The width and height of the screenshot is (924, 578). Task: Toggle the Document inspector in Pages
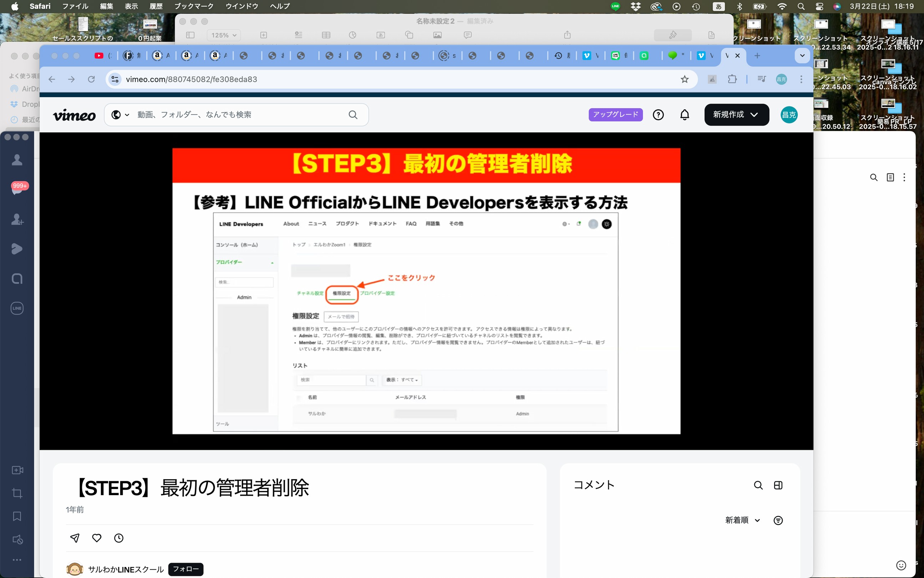[x=711, y=35]
